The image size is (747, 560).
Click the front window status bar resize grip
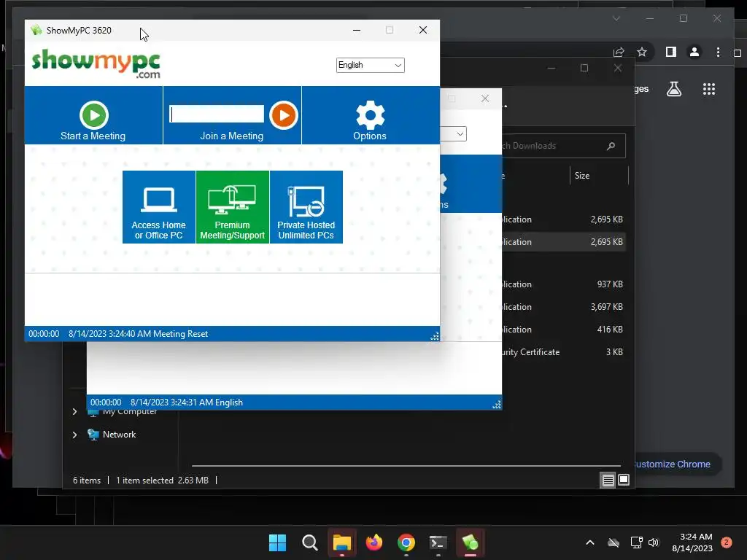click(435, 335)
